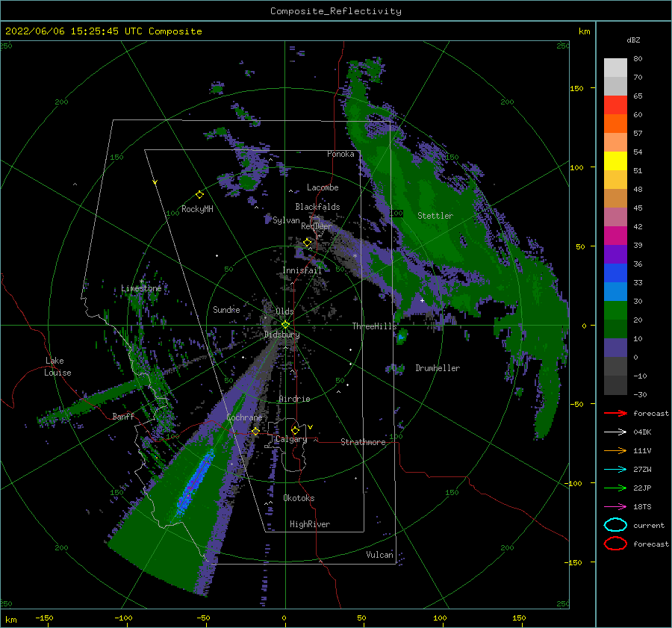This screenshot has width=672, height=628.
Task: Click the Banff label
Action: (x=123, y=417)
